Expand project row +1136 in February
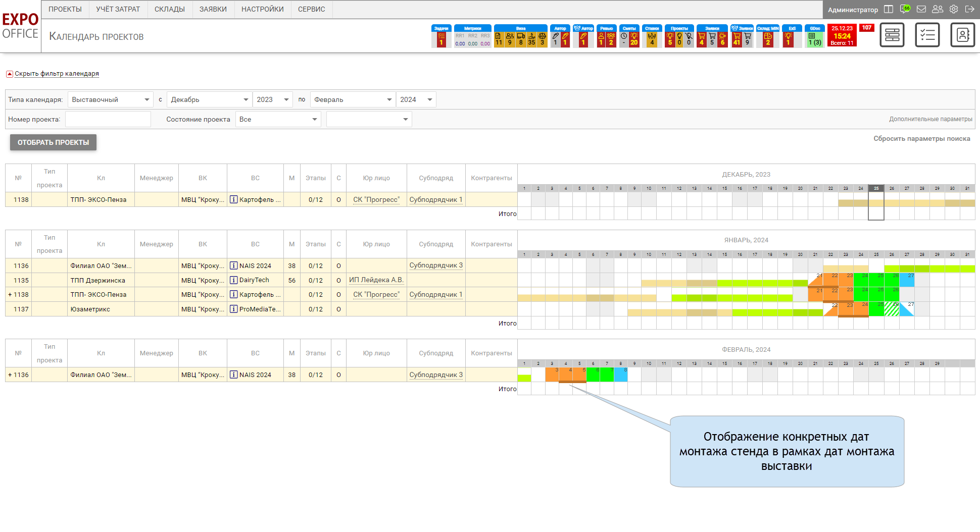 (x=10, y=375)
